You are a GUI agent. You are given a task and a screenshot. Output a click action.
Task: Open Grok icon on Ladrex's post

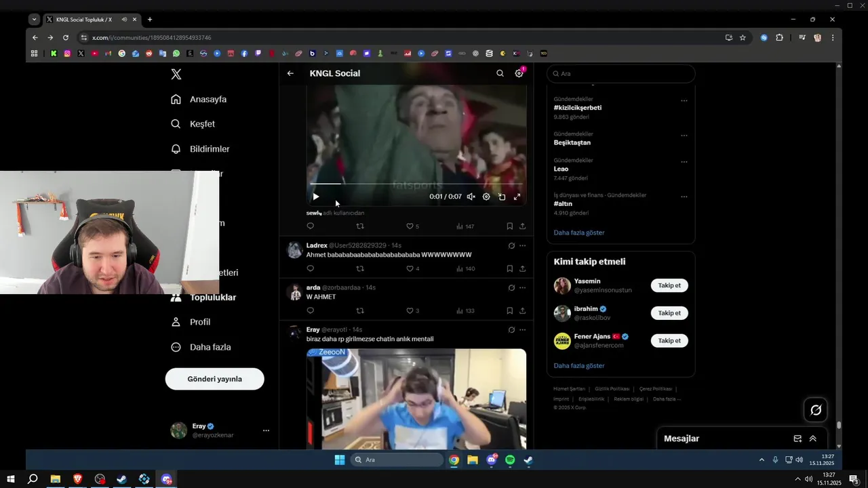[511, 245]
